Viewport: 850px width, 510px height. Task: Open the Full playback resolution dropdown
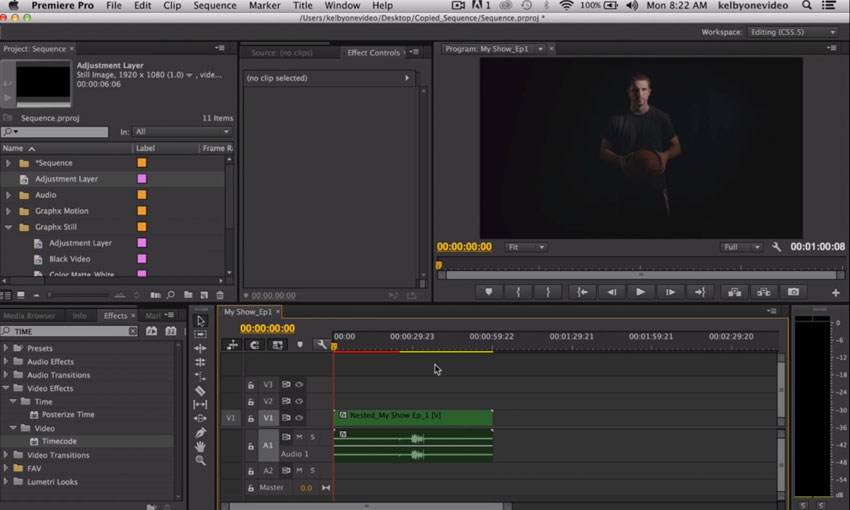click(741, 247)
